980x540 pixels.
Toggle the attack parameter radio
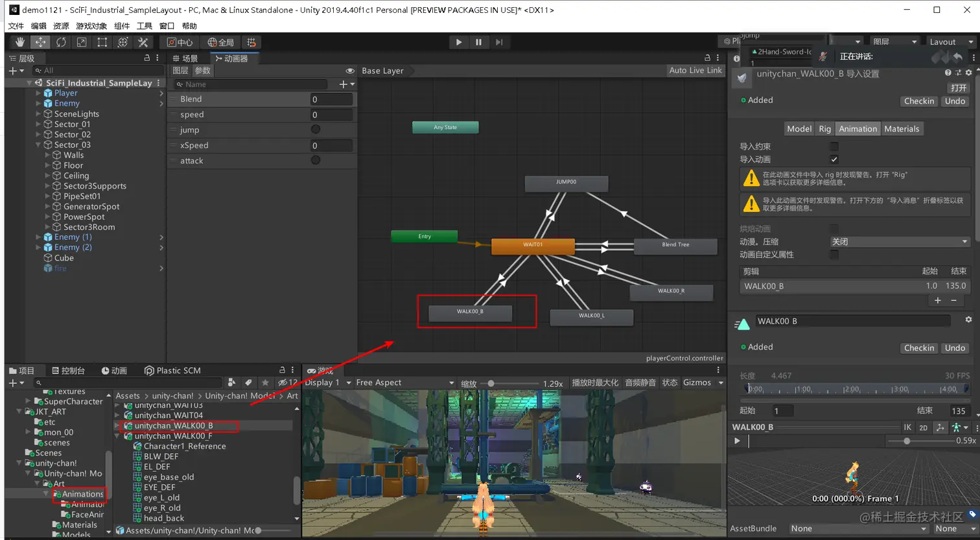[316, 160]
